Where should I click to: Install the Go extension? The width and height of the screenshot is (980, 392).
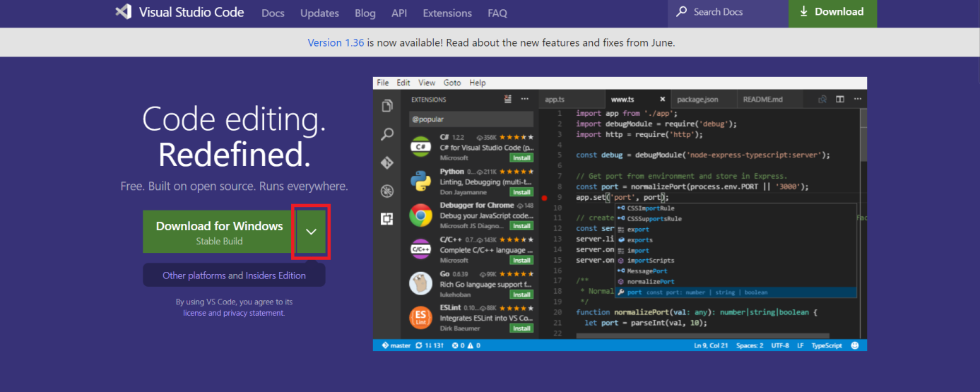521,295
